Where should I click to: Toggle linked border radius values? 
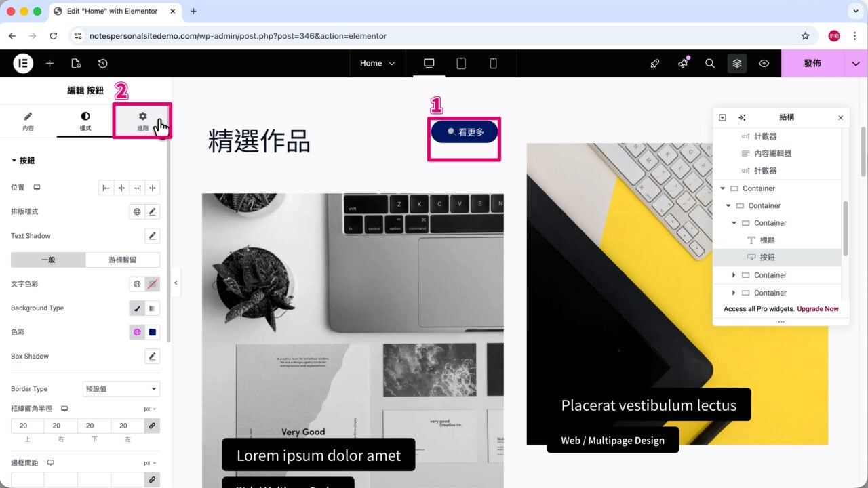pyautogui.click(x=153, y=426)
